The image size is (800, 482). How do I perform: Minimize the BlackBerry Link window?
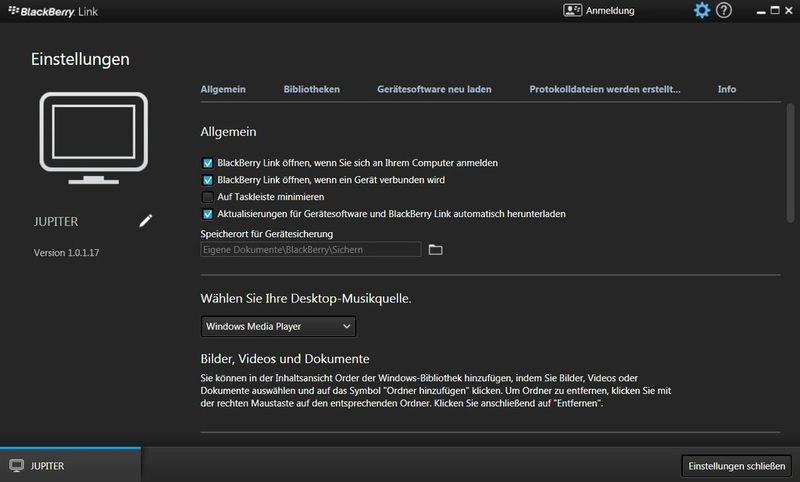click(x=761, y=11)
